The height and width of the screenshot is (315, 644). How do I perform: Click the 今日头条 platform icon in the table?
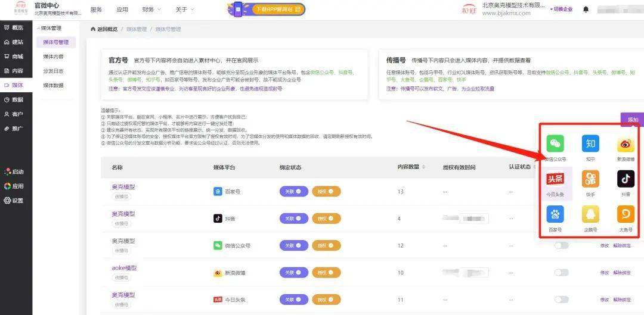click(218, 300)
